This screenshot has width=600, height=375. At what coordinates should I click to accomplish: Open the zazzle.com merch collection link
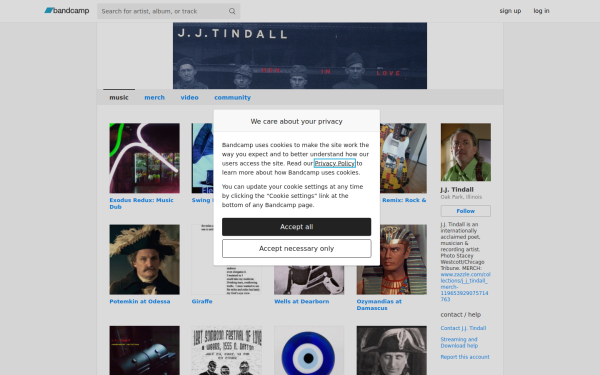tap(465, 287)
